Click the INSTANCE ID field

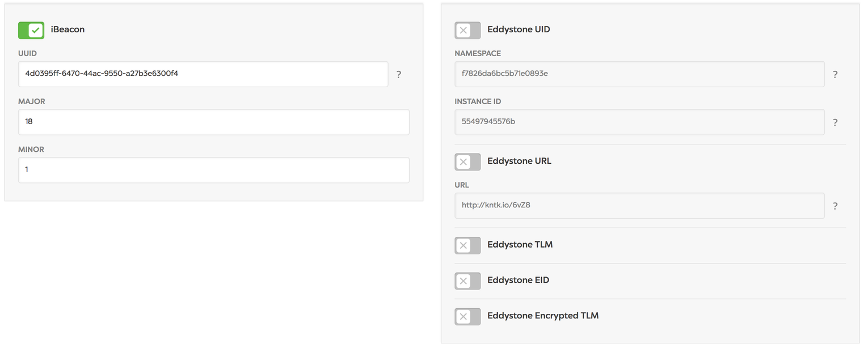pyautogui.click(x=639, y=122)
